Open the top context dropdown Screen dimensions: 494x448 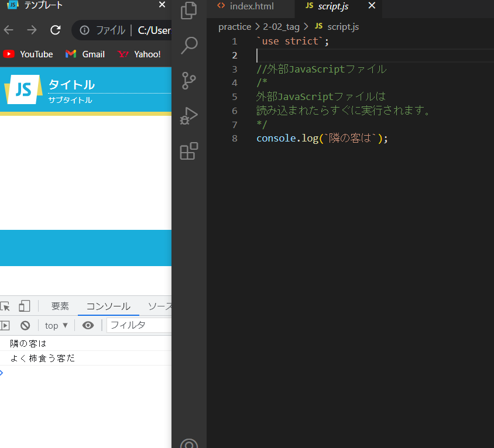(x=56, y=326)
